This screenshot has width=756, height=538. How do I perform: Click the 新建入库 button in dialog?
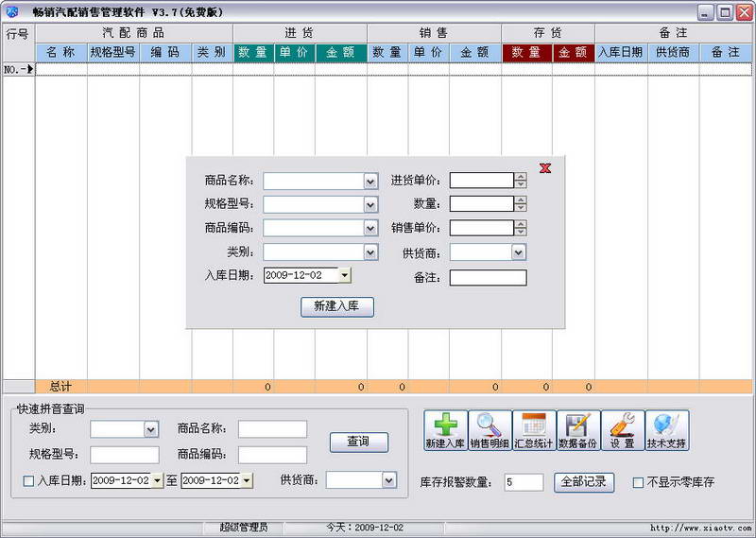pyautogui.click(x=337, y=307)
